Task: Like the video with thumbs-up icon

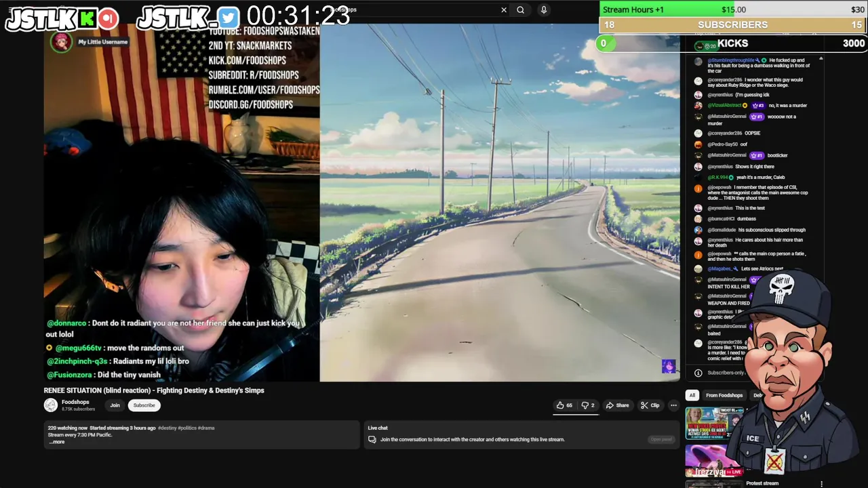Action: (564, 405)
